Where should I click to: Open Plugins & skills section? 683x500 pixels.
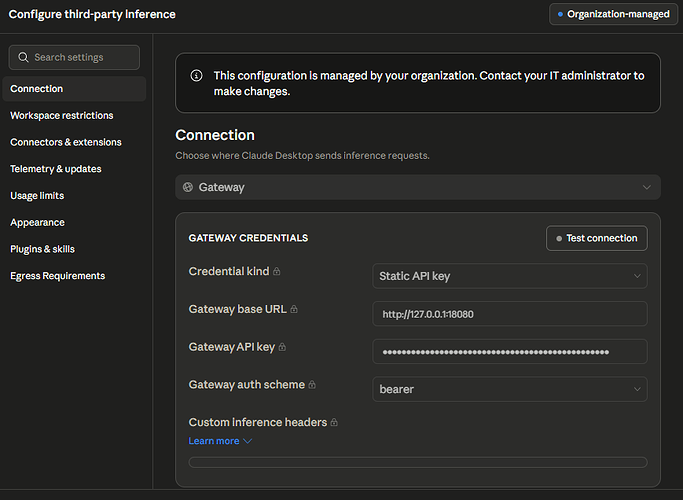point(42,249)
